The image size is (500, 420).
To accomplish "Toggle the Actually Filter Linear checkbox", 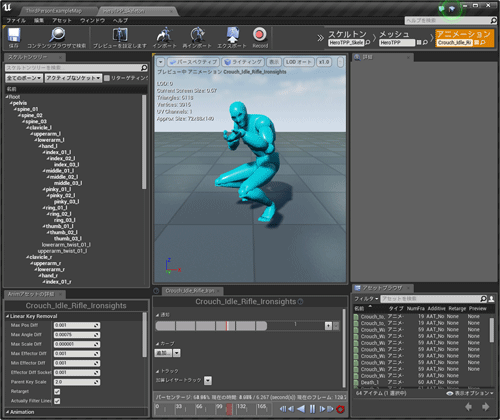I will click(57, 401).
